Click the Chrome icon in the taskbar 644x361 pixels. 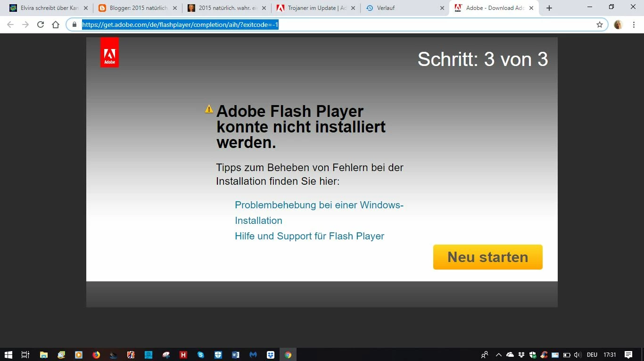tap(288, 355)
